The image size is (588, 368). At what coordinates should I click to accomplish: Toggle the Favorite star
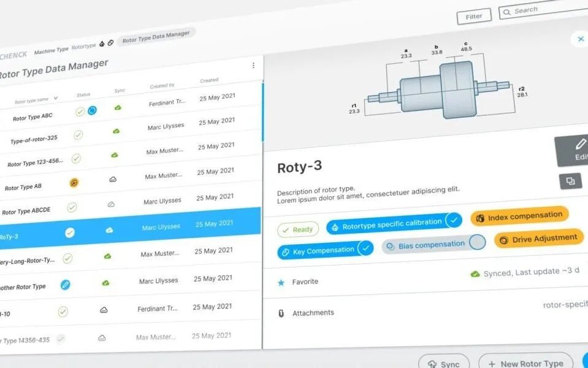(281, 283)
